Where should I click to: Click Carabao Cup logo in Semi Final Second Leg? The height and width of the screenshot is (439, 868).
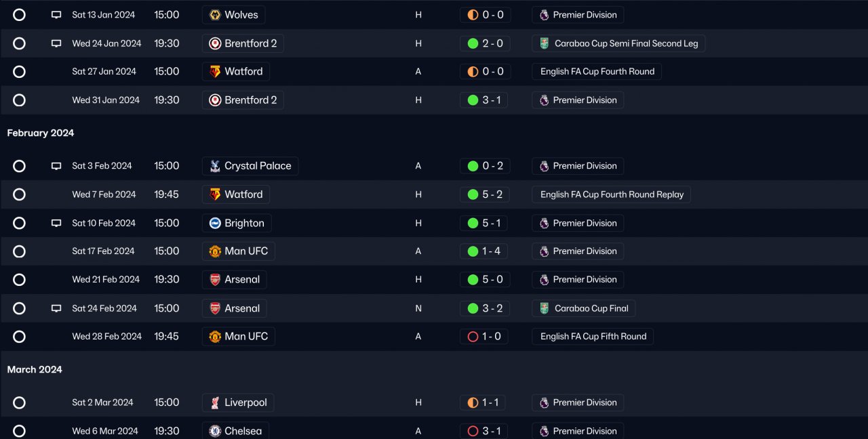pos(545,43)
